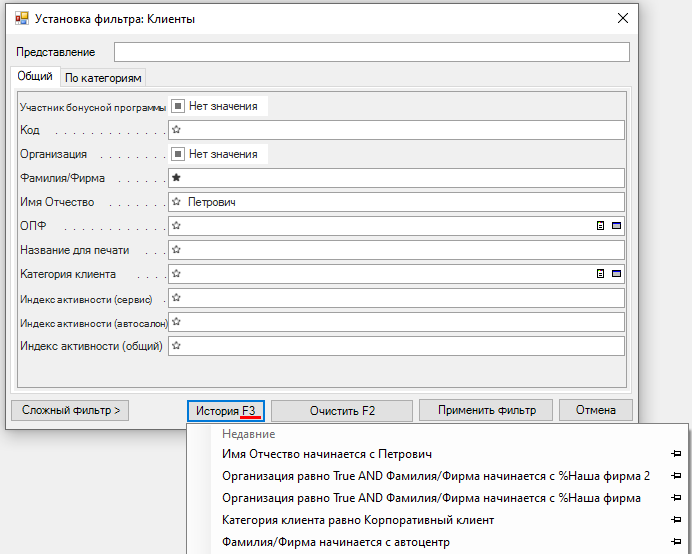Pin the 'Имя Отчество начинается с Петрович' entry
692x554 pixels.
676,455
